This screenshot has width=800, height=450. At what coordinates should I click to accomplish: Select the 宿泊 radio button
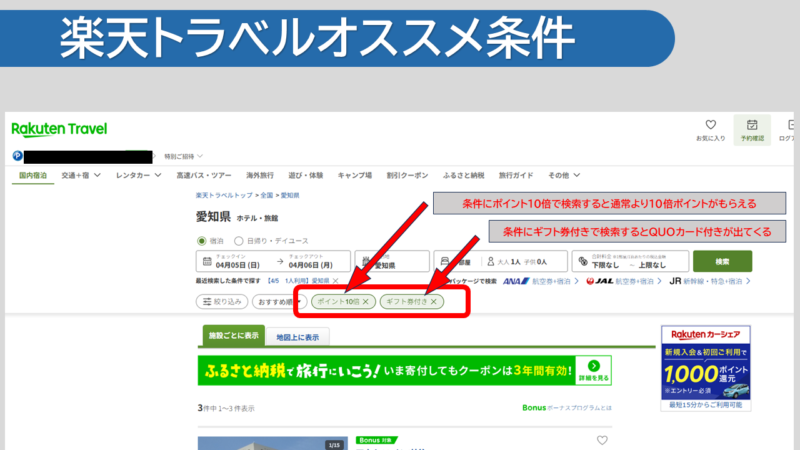pos(202,241)
